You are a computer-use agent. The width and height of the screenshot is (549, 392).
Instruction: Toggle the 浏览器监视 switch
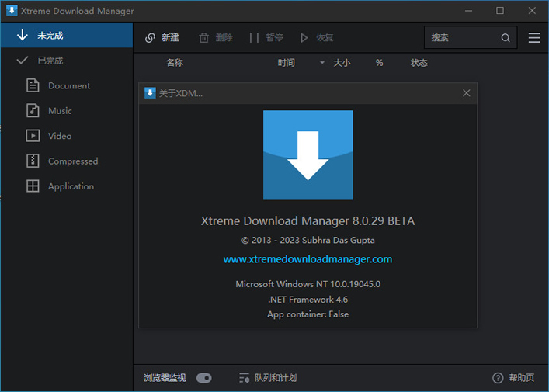coord(203,378)
